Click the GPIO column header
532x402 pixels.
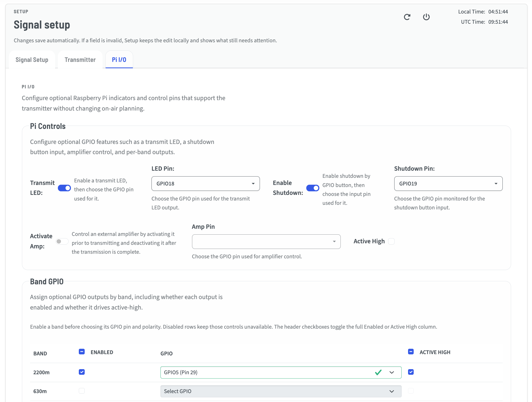(x=167, y=354)
